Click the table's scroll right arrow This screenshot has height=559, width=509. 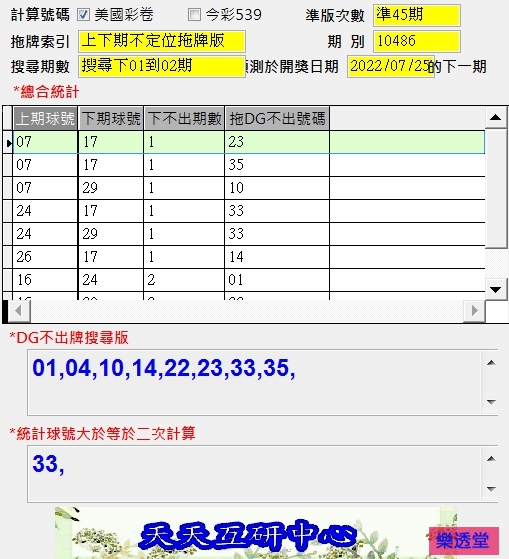pos(474,311)
